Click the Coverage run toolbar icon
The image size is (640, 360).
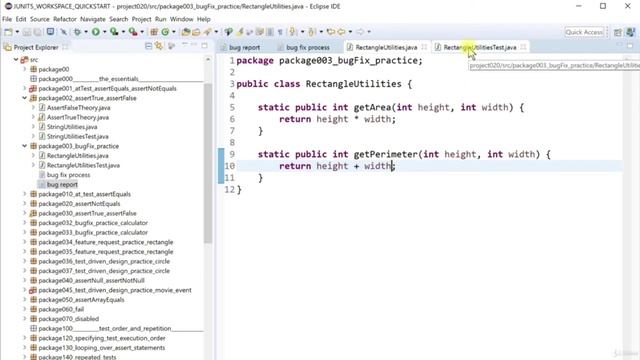pyautogui.click(x=114, y=32)
